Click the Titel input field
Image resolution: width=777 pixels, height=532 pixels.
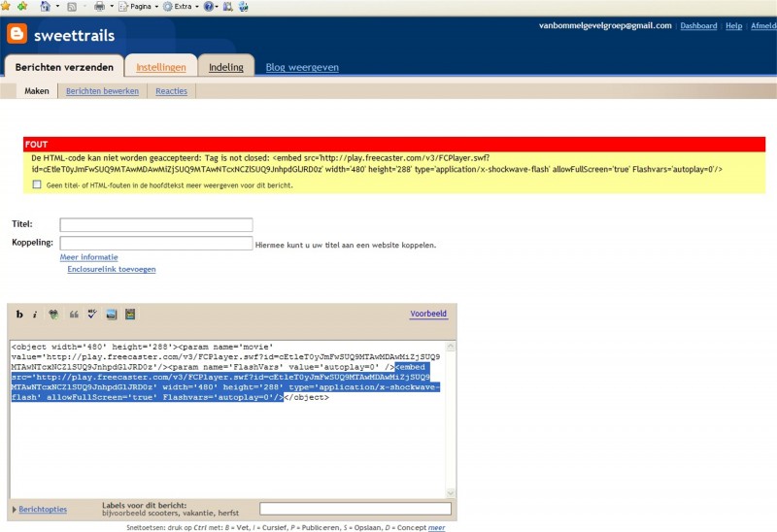tap(156, 224)
